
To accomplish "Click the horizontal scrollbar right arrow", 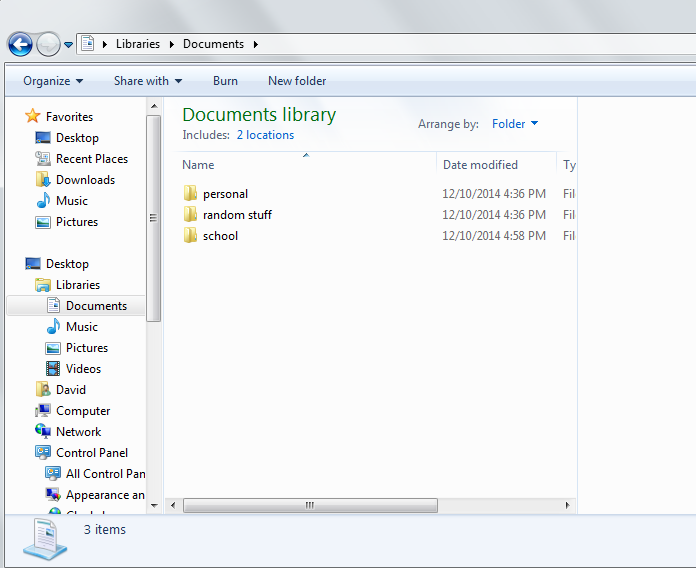I will pyautogui.click(x=567, y=505).
